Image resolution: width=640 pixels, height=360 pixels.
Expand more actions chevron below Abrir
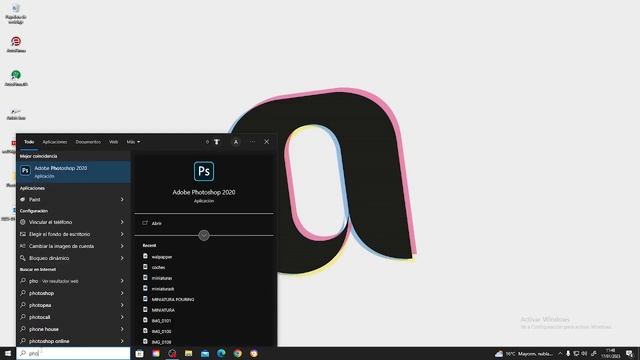coord(204,236)
